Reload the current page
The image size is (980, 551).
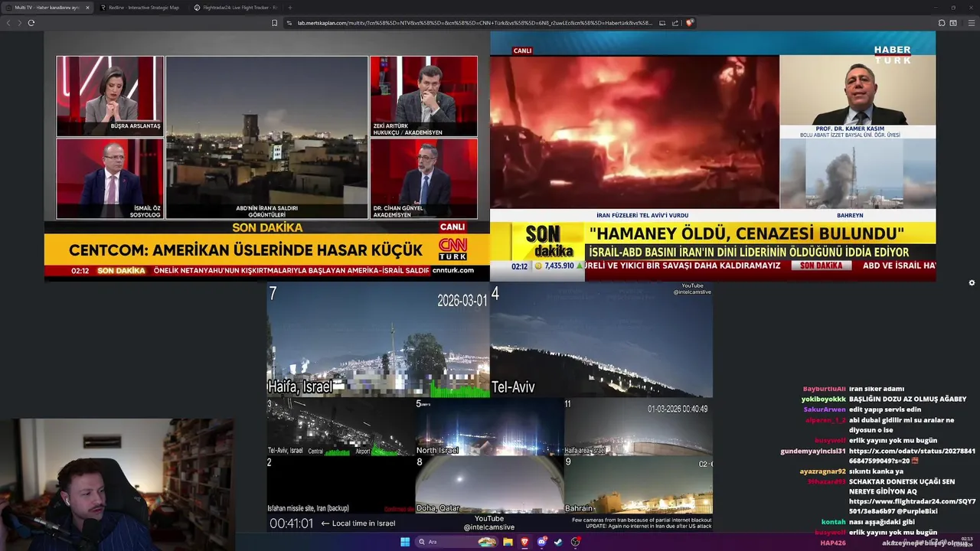[31, 23]
